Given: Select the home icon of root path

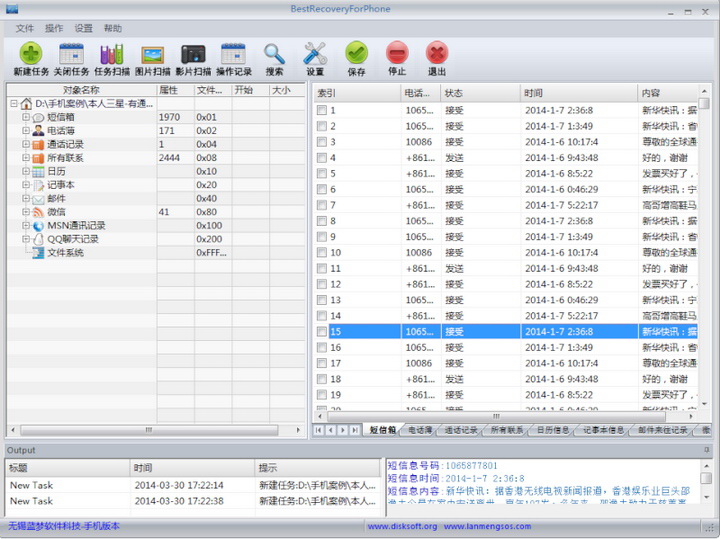Looking at the screenshot, I should (26, 104).
